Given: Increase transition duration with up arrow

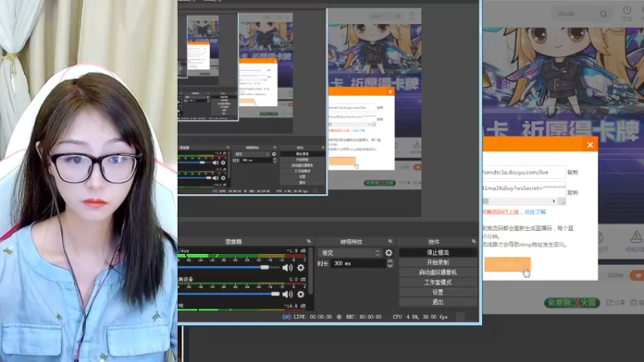Looking at the screenshot, I should click(x=390, y=261).
